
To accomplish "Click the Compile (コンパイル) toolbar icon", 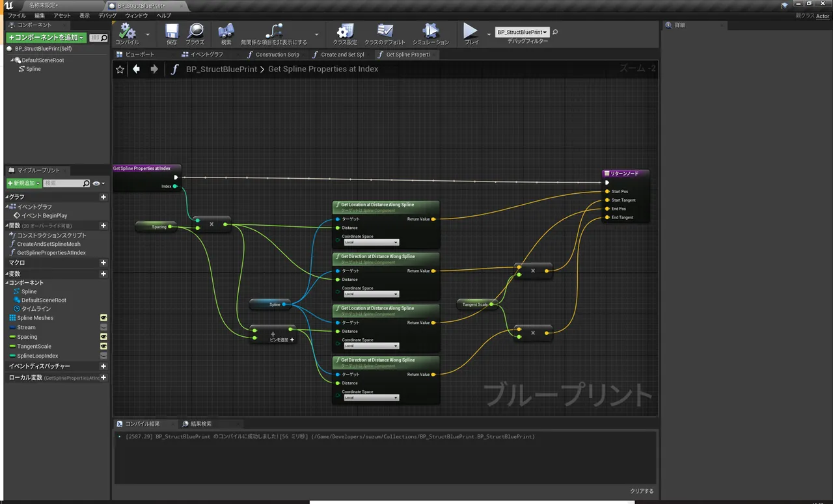I will pyautogui.click(x=127, y=31).
